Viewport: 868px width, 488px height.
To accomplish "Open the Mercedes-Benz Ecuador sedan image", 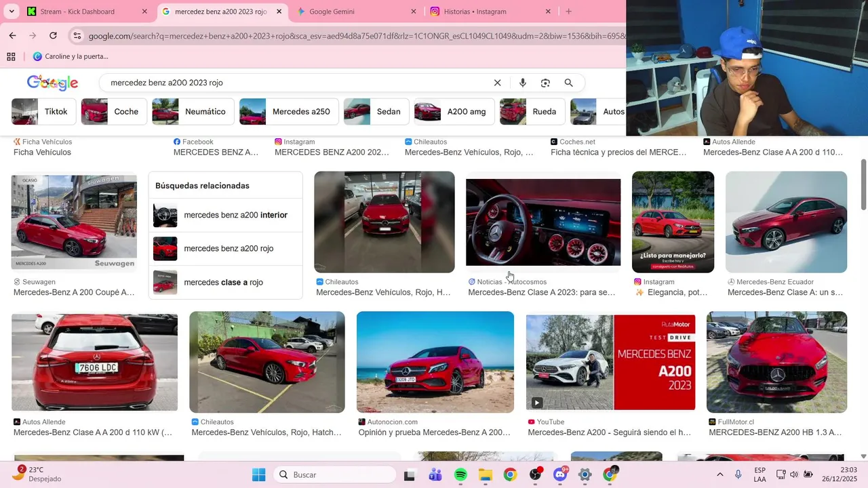I will tap(786, 222).
